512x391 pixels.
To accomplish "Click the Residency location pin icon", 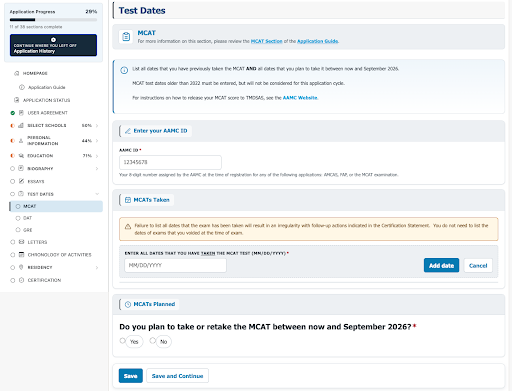I will (21, 267).
